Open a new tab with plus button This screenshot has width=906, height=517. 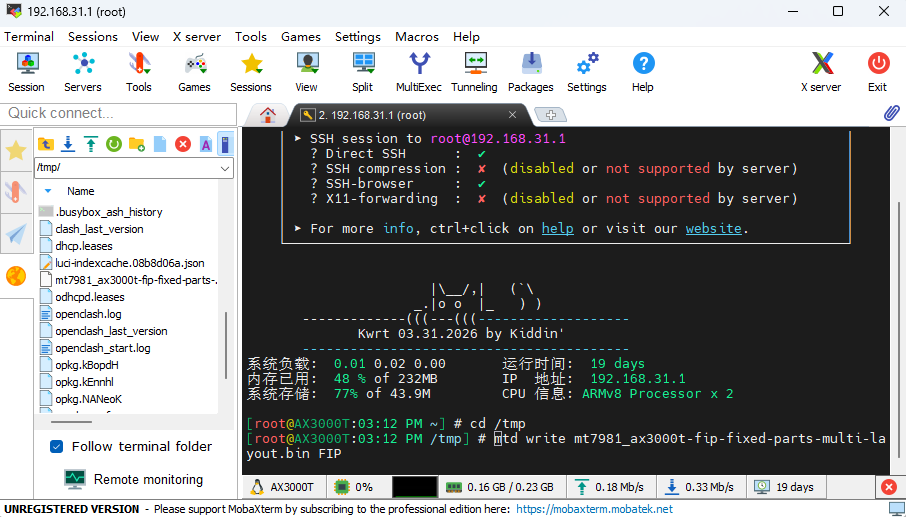tap(551, 115)
